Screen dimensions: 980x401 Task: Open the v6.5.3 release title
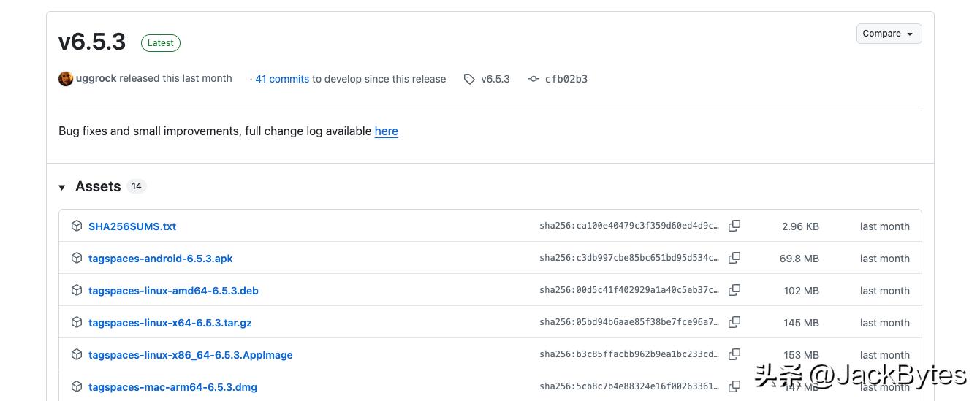tap(92, 42)
